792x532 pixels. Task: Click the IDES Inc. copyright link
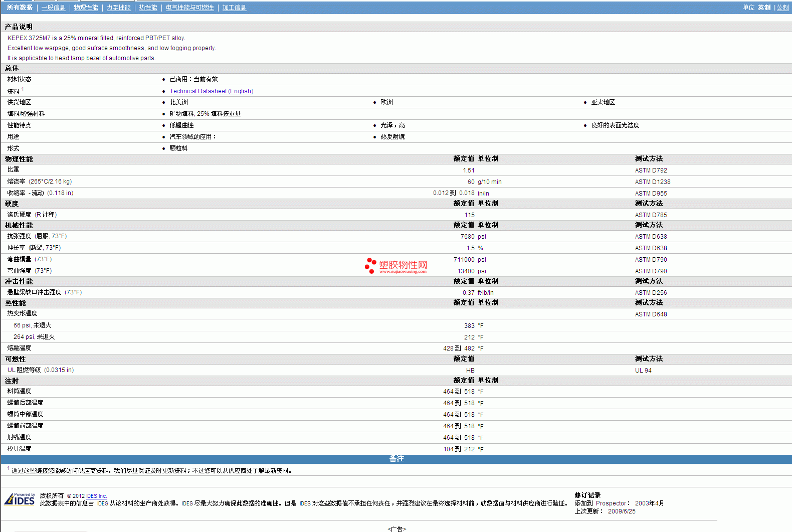[x=96, y=496]
